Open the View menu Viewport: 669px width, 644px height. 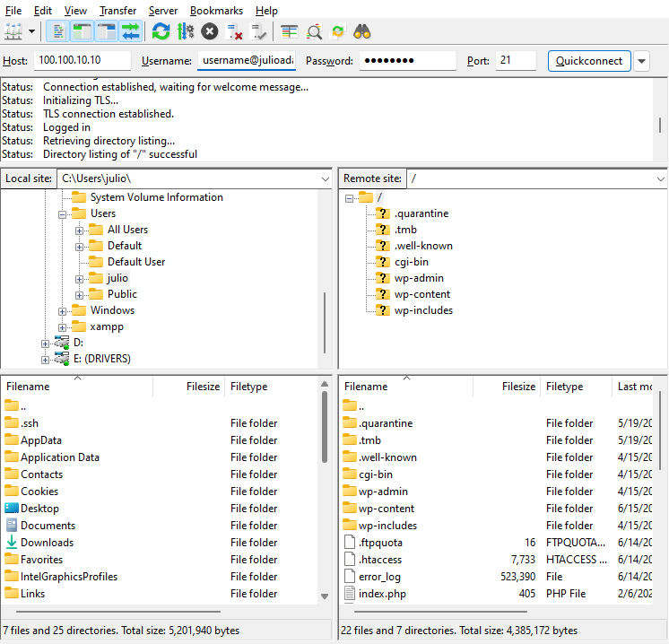(x=75, y=11)
